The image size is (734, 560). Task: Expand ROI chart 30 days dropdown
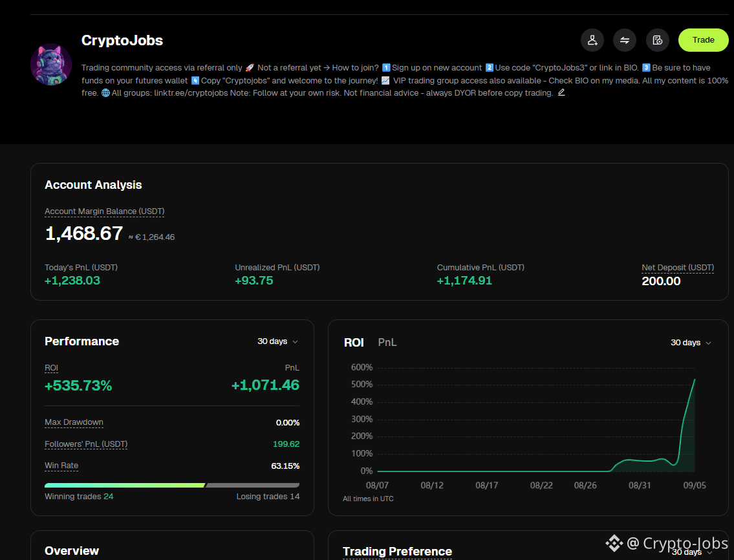(691, 343)
